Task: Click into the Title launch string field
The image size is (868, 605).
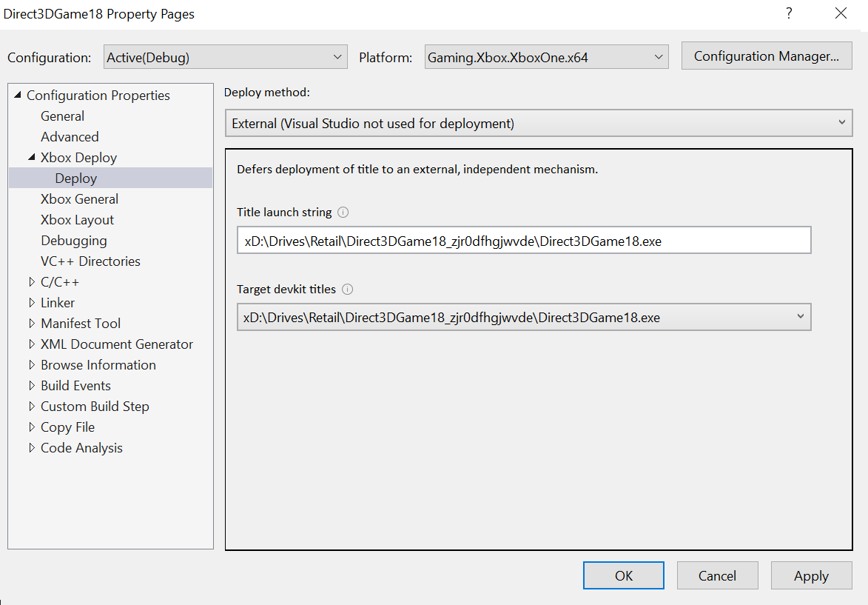Action: point(524,240)
